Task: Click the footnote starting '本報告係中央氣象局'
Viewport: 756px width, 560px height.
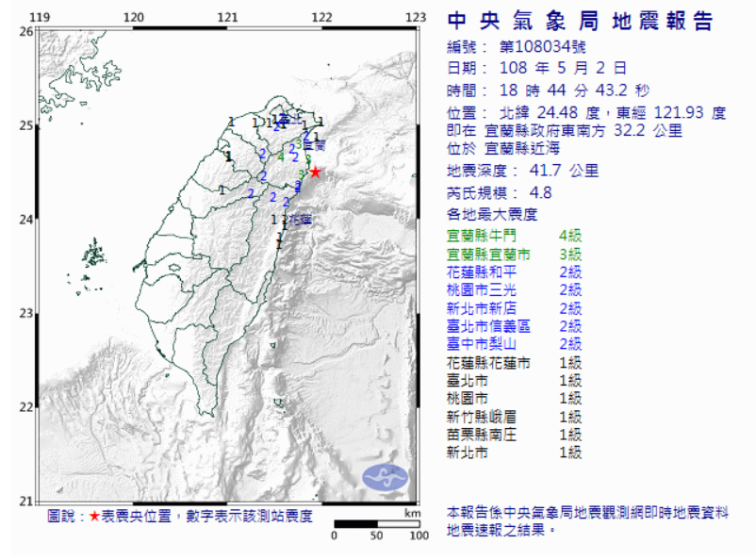Action: [587, 513]
